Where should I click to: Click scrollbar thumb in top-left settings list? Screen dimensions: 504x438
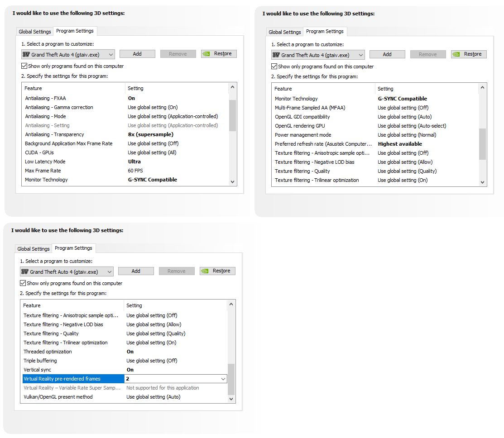click(x=232, y=115)
